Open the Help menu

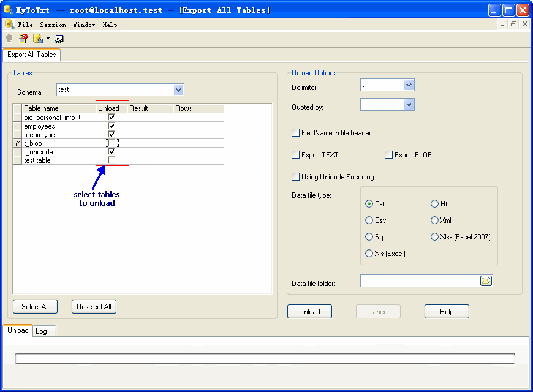tap(110, 25)
